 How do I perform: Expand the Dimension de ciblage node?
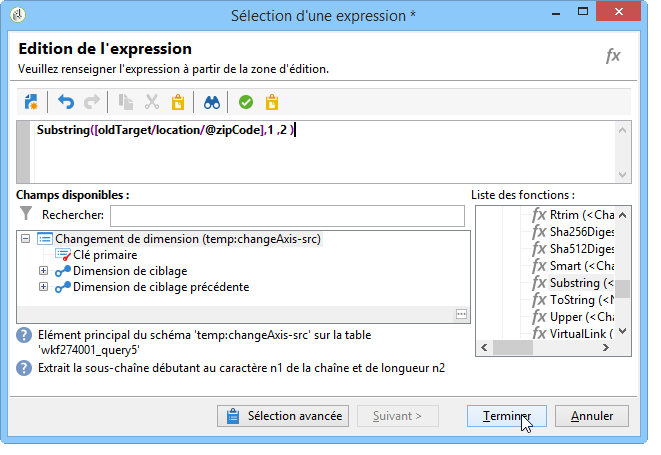(43, 270)
